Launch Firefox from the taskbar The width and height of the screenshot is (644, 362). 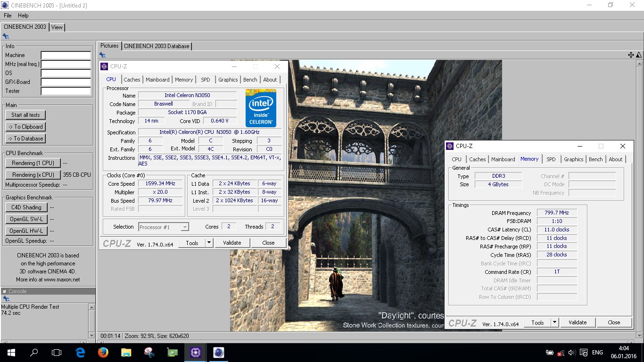103,352
